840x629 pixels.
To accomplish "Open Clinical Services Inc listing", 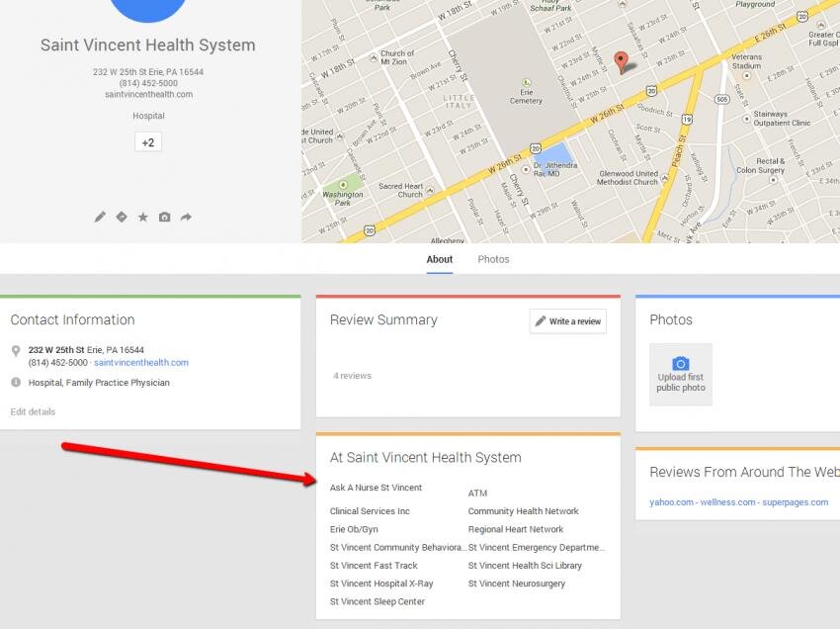I will [x=370, y=511].
